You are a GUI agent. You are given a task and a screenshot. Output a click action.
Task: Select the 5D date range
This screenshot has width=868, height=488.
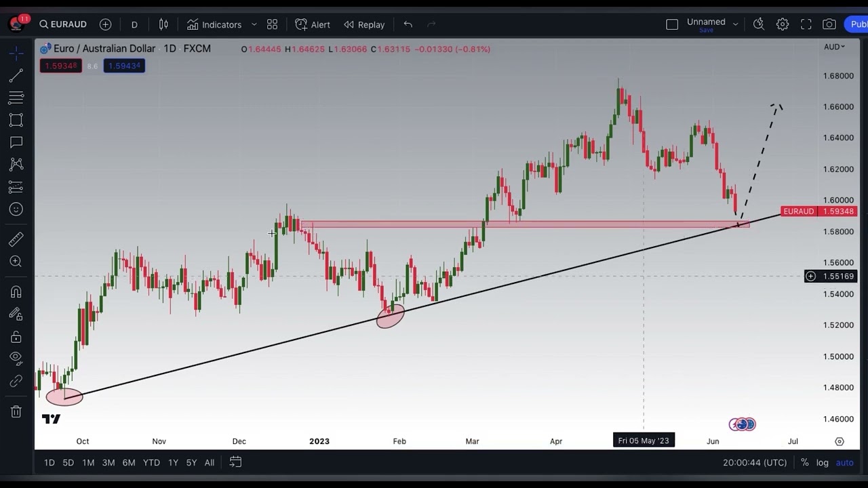tap(68, 462)
